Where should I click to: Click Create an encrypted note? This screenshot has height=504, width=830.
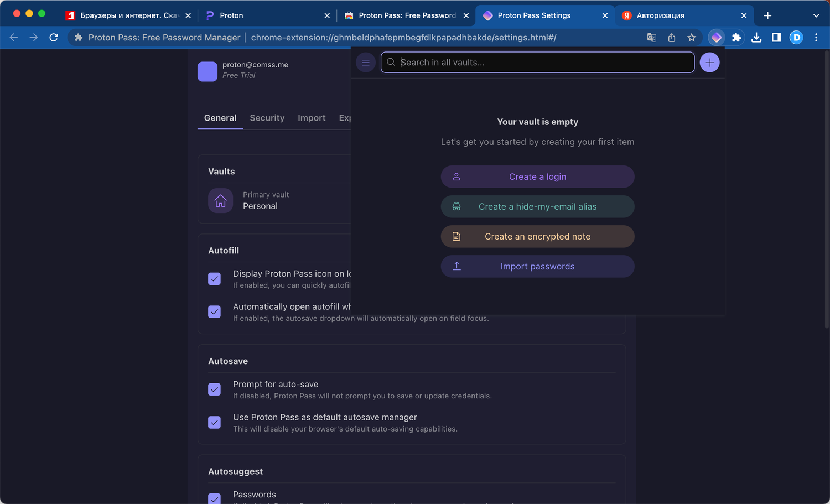[x=538, y=236]
